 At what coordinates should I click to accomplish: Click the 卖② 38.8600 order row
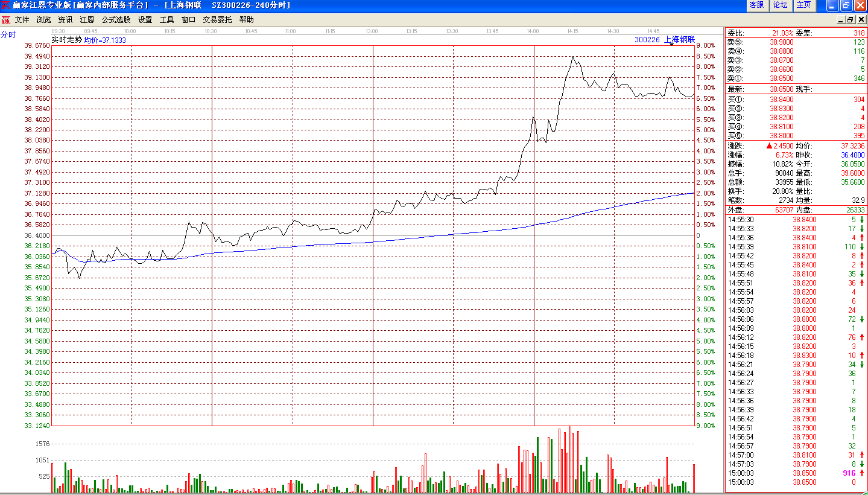pos(796,69)
